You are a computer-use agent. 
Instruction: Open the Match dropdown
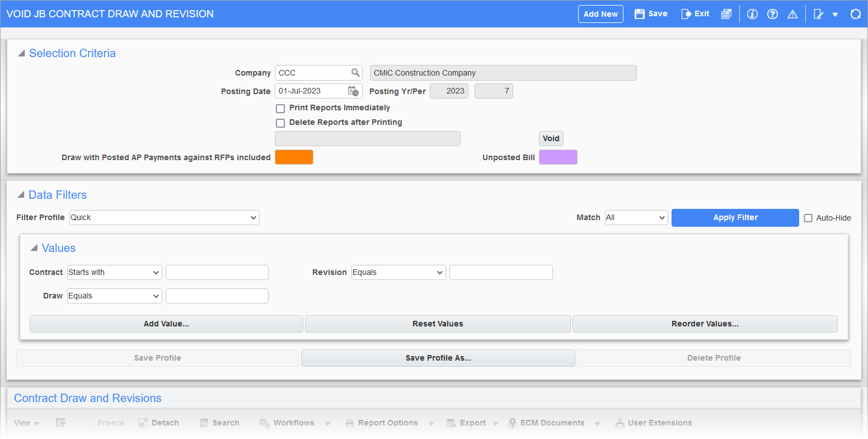(x=636, y=217)
